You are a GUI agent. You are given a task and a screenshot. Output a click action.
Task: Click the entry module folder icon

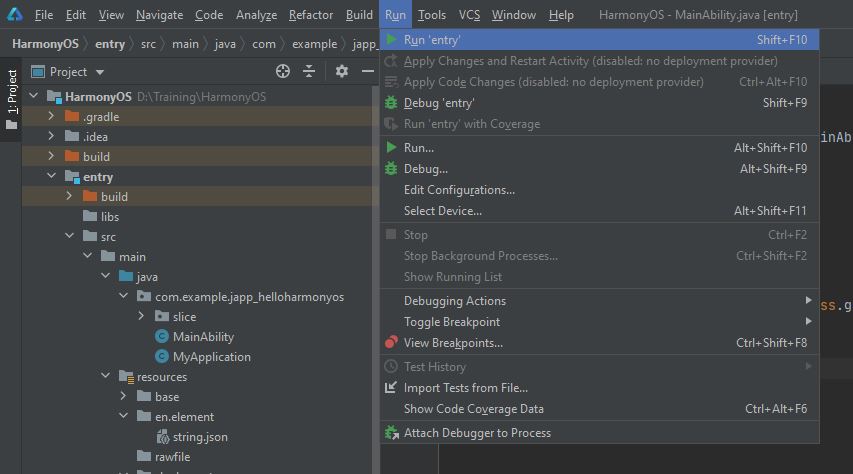(x=72, y=176)
